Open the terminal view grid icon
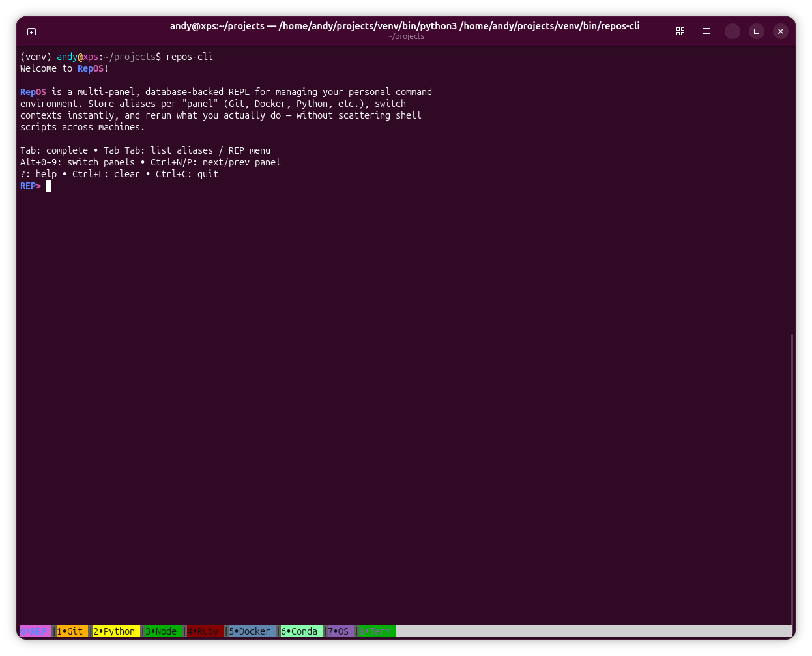The width and height of the screenshot is (812, 656). (x=680, y=31)
